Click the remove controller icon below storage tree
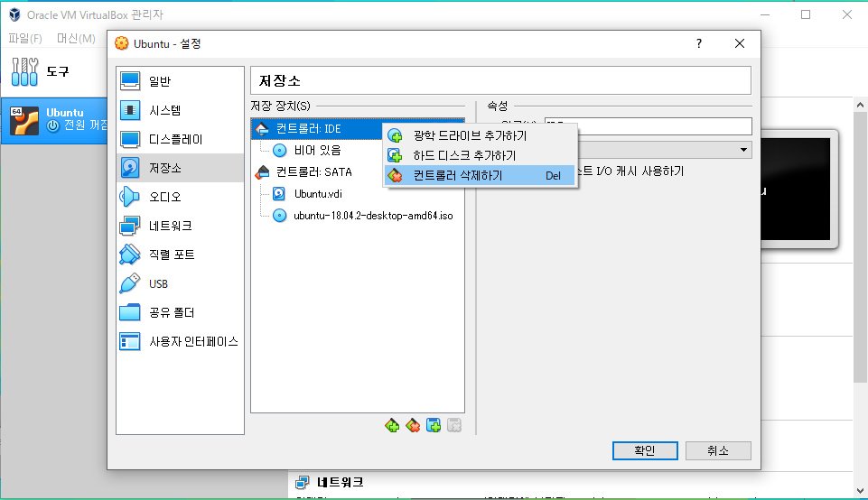The height and width of the screenshot is (500, 868). tap(413, 425)
